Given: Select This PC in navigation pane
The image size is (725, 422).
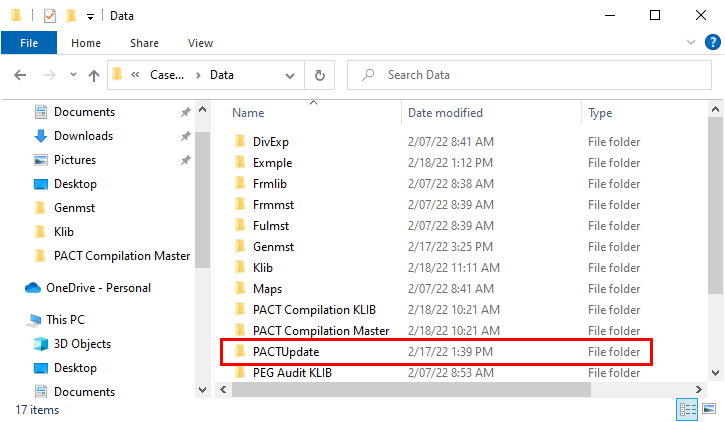Looking at the screenshot, I should (x=66, y=320).
